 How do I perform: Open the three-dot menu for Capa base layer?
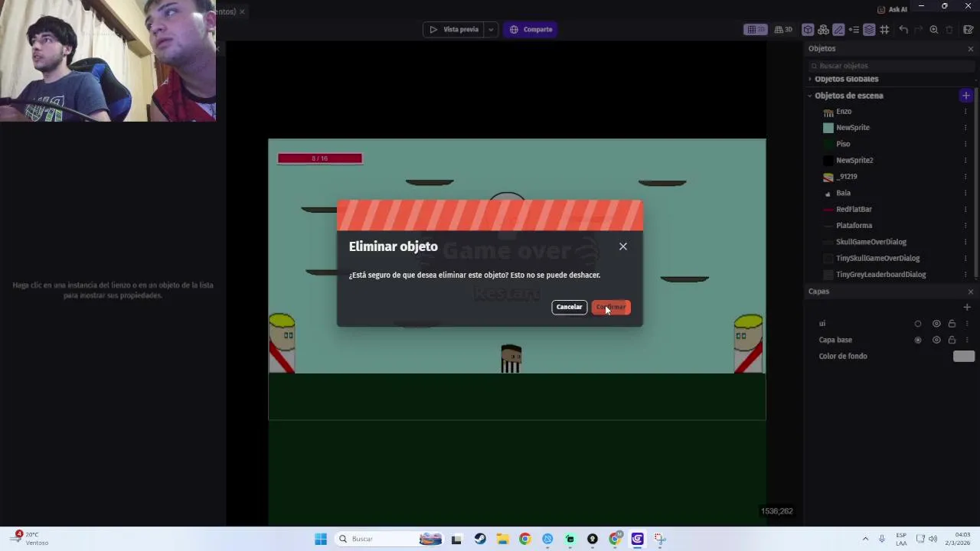click(x=966, y=340)
